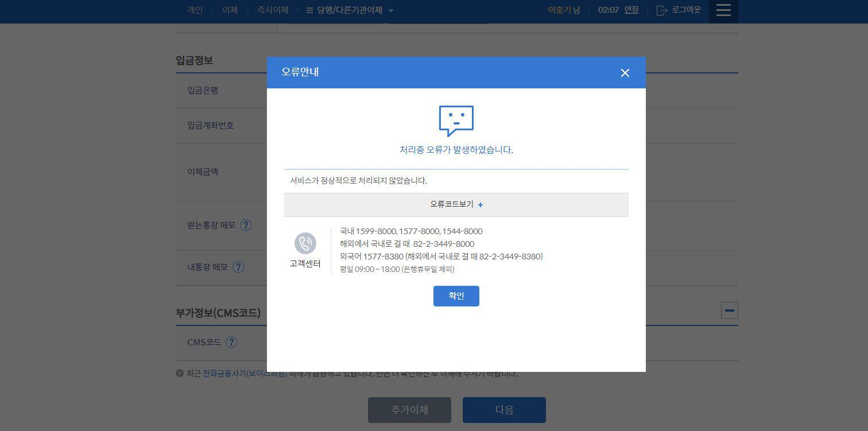Click the 이체 breadcrumb item

pyautogui.click(x=230, y=10)
